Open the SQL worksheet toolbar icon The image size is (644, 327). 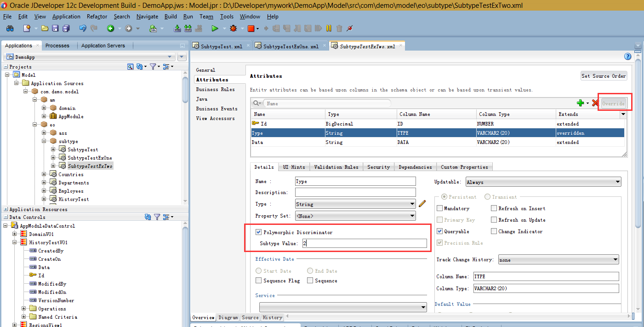pos(153,29)
